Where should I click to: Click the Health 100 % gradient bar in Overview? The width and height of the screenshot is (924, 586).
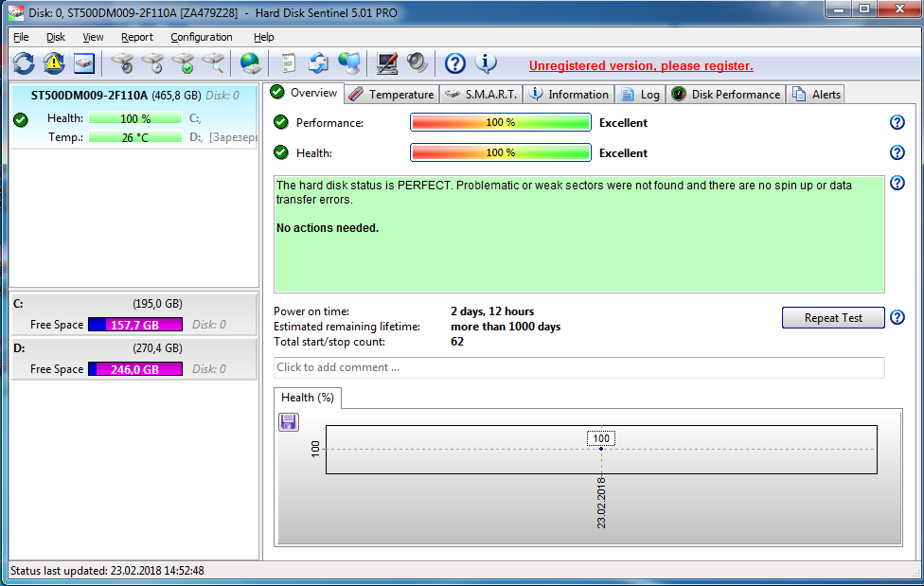pos(500,152)
